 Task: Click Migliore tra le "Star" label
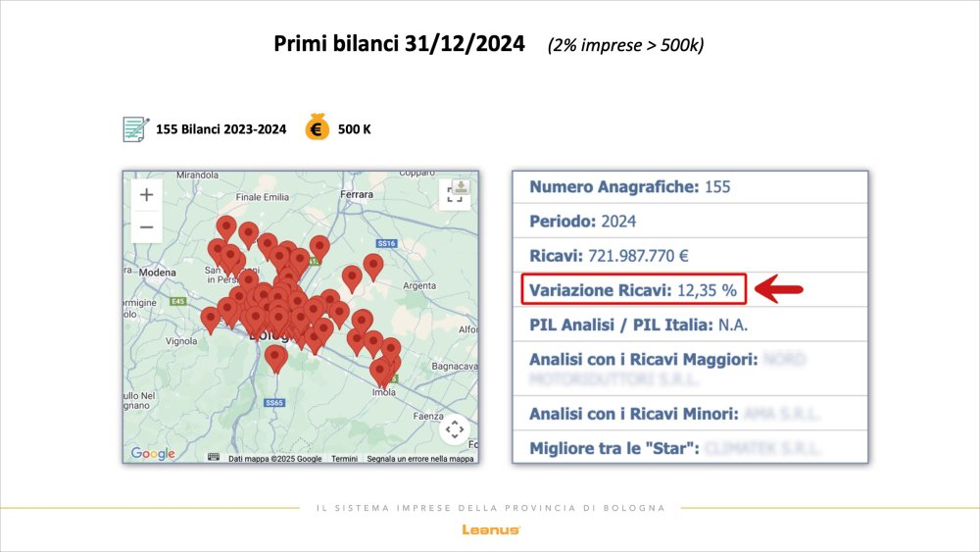coord(614,448)
